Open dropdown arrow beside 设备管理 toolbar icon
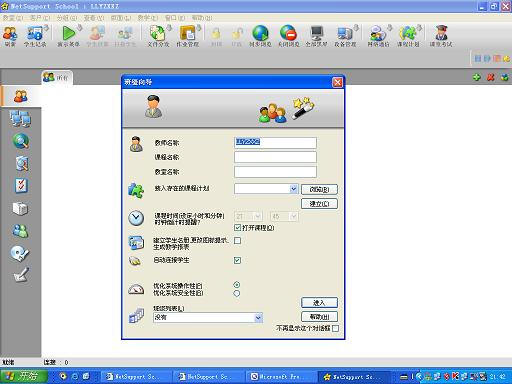This screenshot has width=512, height=384. coord(356,28)
